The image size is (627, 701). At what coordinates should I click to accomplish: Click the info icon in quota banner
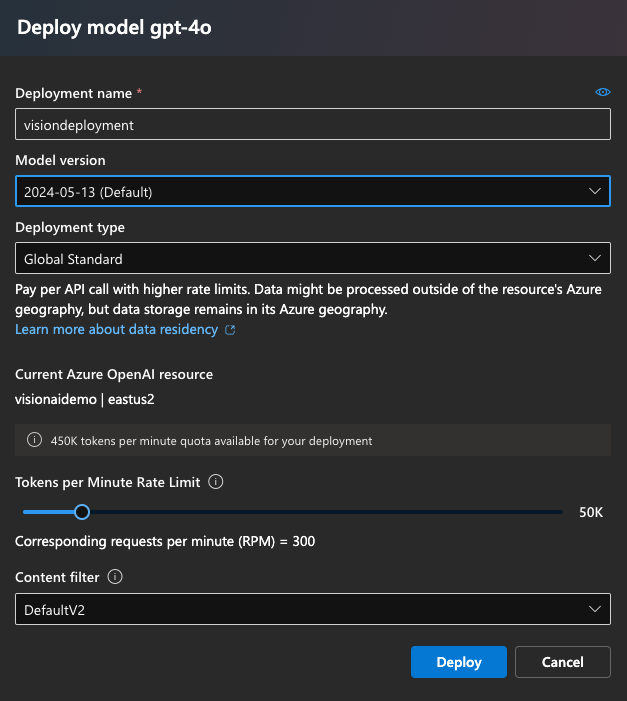coord(35,440)
